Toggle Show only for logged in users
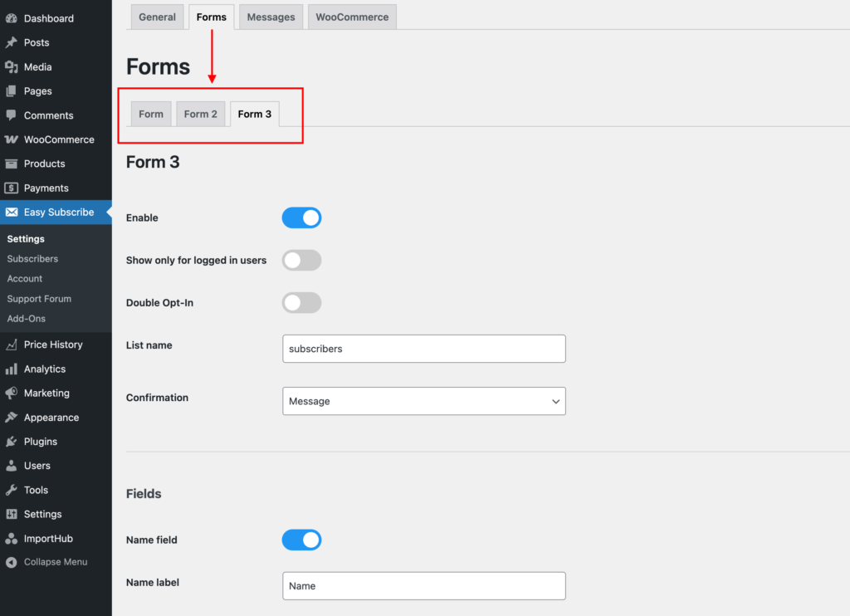 [x=301, y=261]
